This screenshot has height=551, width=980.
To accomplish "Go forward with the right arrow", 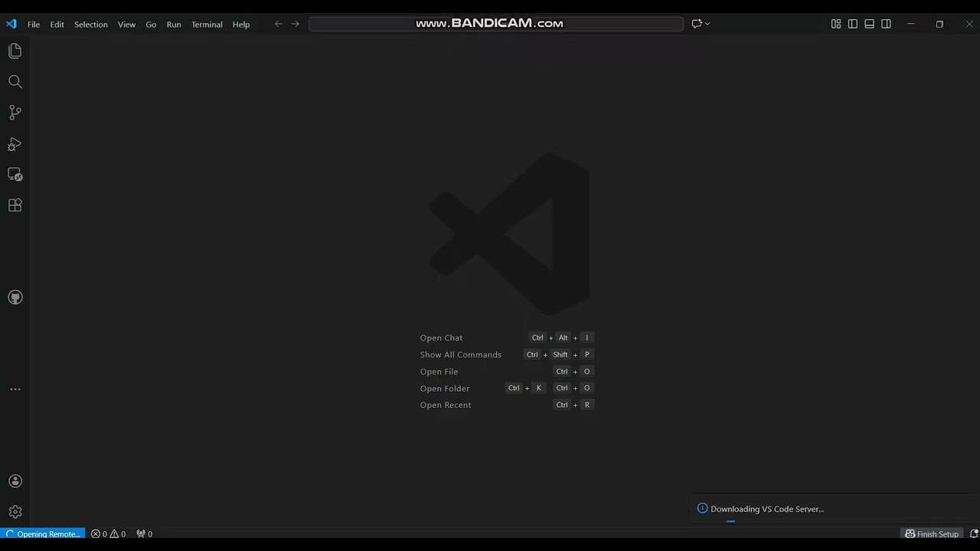I will click(x=296, y=24).
